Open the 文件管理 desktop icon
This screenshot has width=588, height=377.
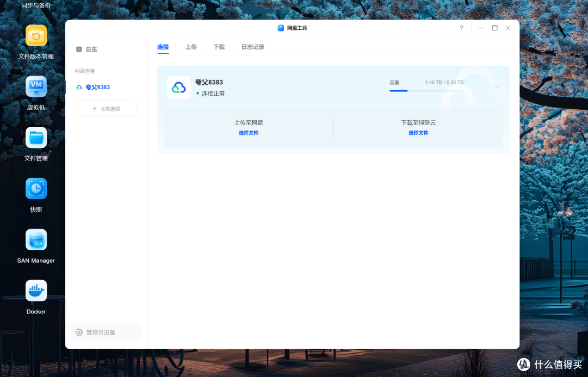36,138
